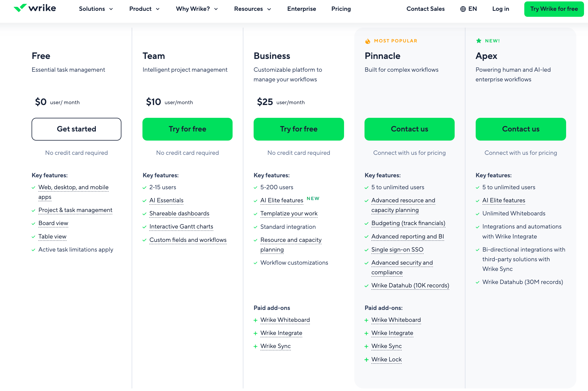Click the Wrike Datahub (10K records) link
The image size is (588, 391).
click(x=410, y=285)
